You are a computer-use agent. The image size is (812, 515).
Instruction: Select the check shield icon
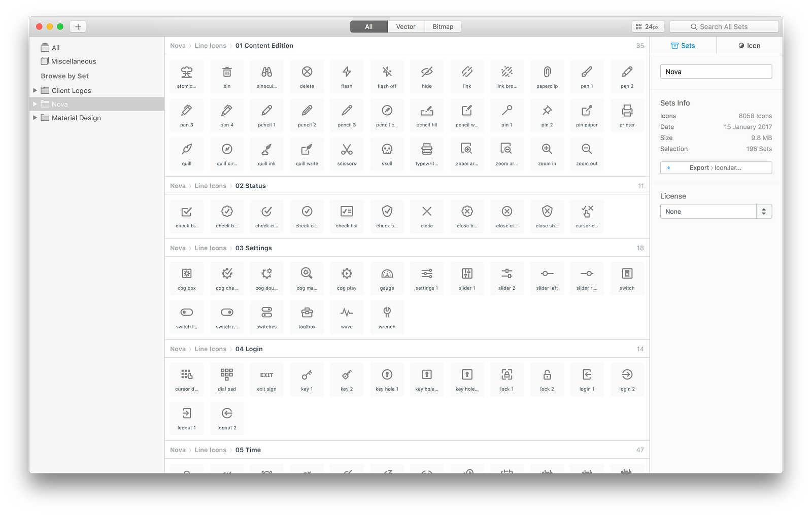(387, 216)
